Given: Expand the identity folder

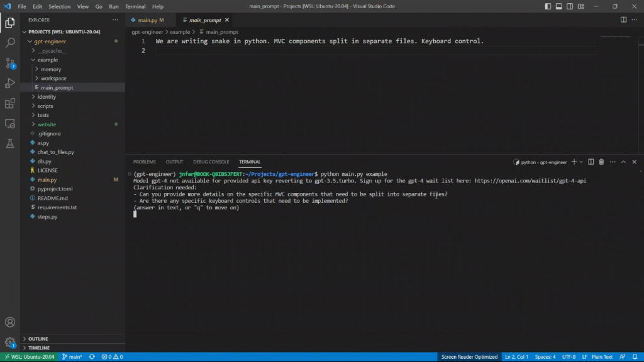Looking at the screenshot, I should click(47, 96).
